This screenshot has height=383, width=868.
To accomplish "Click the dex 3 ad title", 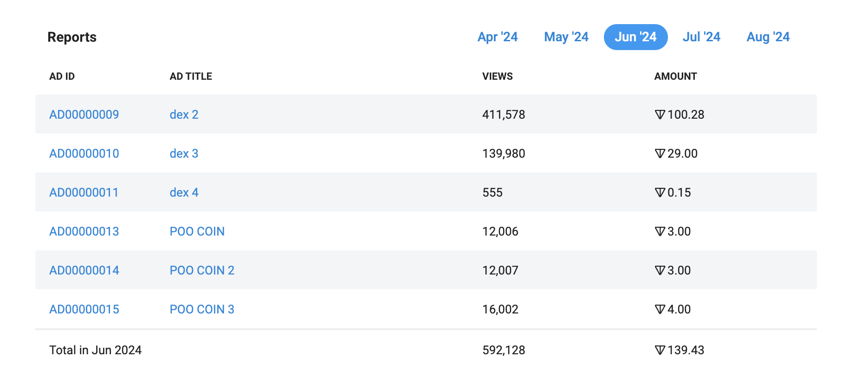I will [x=184, y=153].
